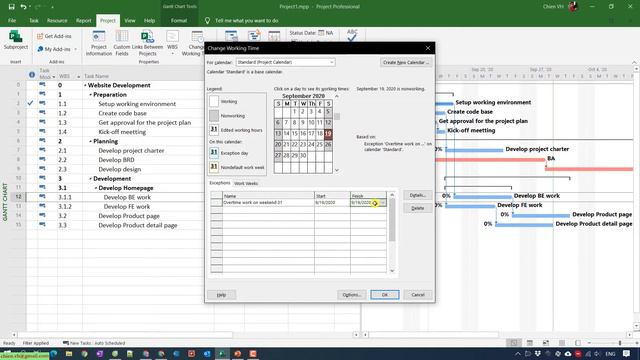Select the Exceptions tab
The image size is (640, 360).
pos(220,183)
